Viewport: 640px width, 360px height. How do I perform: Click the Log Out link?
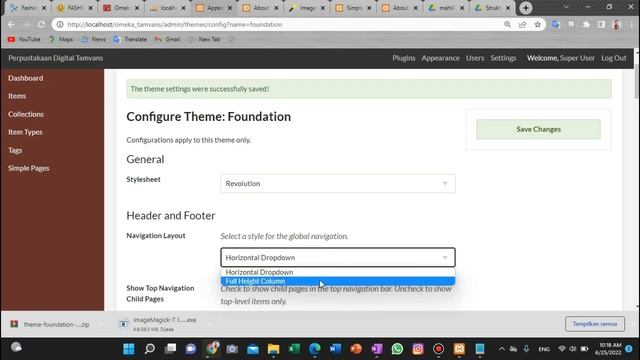click(x=613, y=58)
